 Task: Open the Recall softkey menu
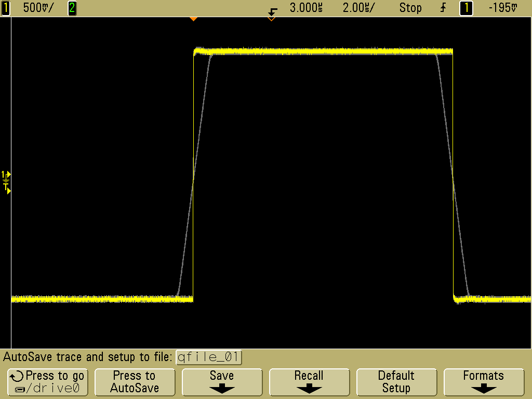tap(309, 382)
